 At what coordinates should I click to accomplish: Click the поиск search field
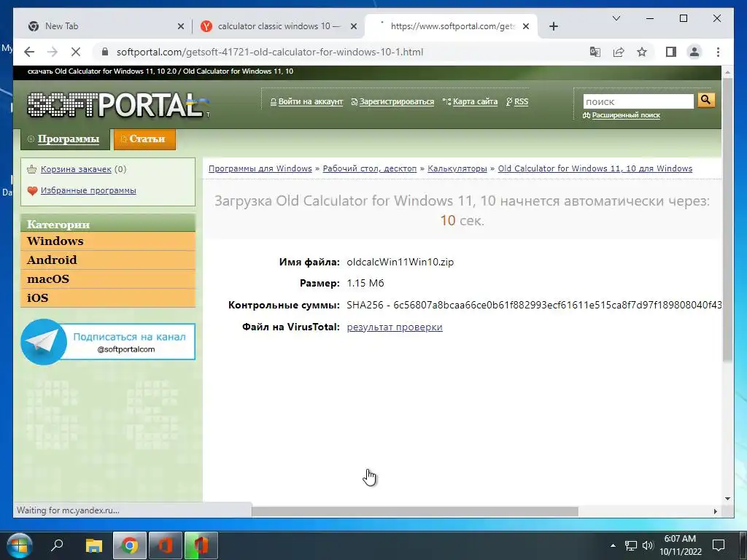point(638,101)
